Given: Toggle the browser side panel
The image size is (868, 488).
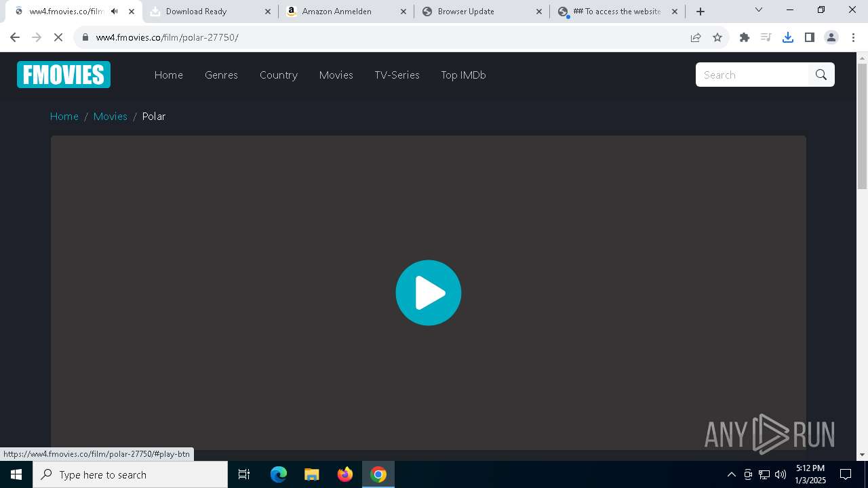Looking at the screenshot, I should (x=810, y=37).
